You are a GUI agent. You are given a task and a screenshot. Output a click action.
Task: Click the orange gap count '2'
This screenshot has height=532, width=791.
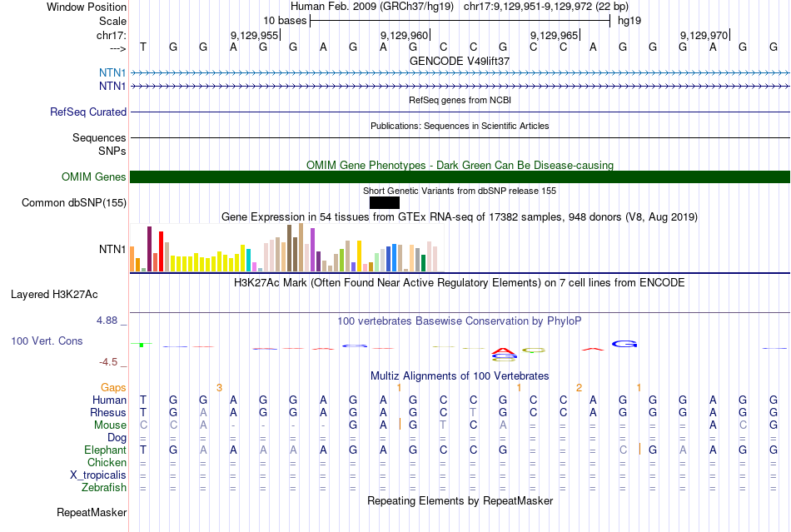pyautogui.click(x=579, y=388)
